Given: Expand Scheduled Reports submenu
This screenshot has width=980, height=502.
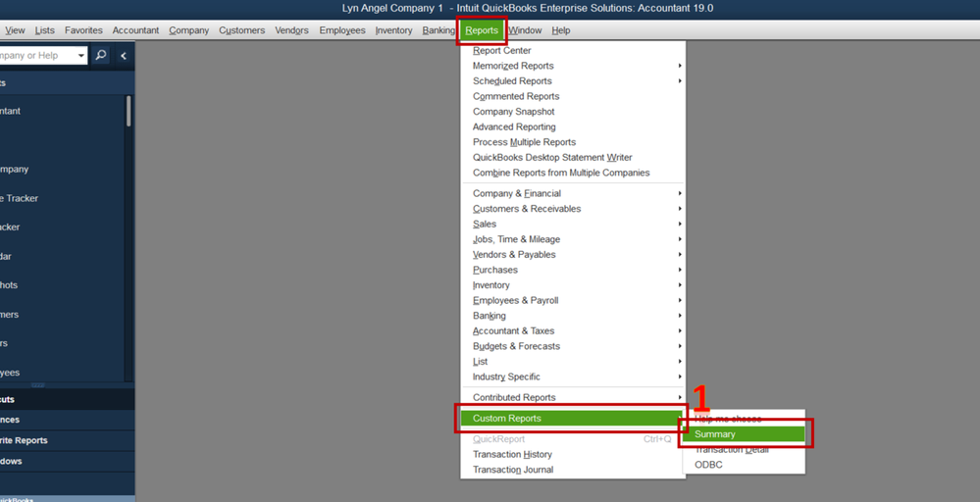Looking at the screenshot, I should pyautogui.click(x=573, y=81).
